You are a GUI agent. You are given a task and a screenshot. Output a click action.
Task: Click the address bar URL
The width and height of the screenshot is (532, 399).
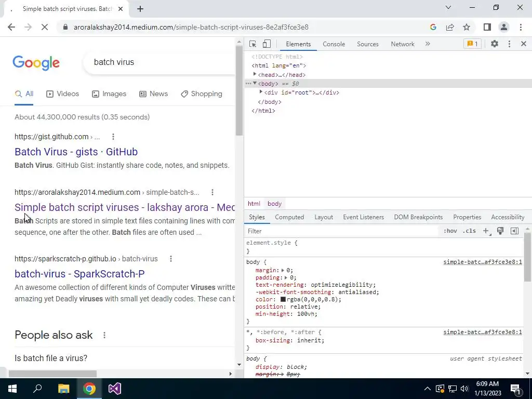point(191,27)
